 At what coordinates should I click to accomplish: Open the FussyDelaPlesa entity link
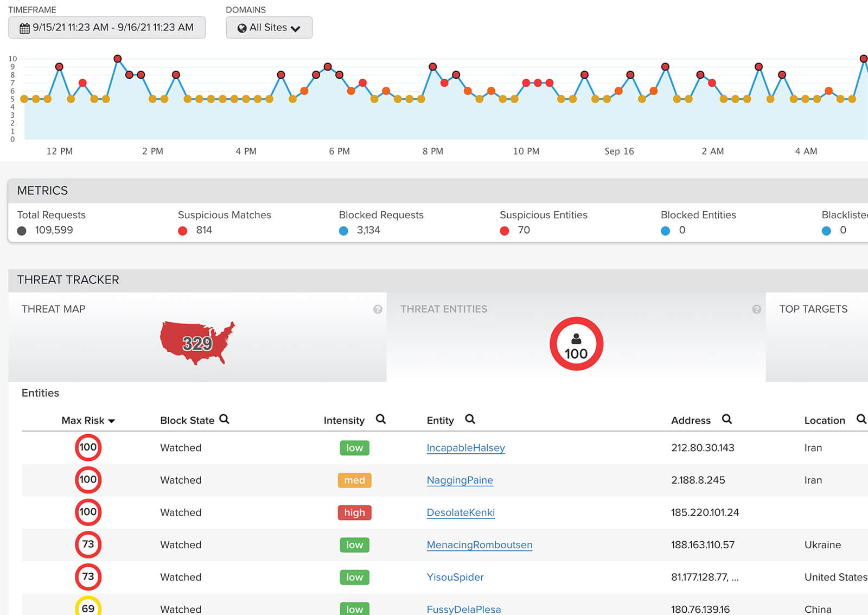tap(464, 609)
